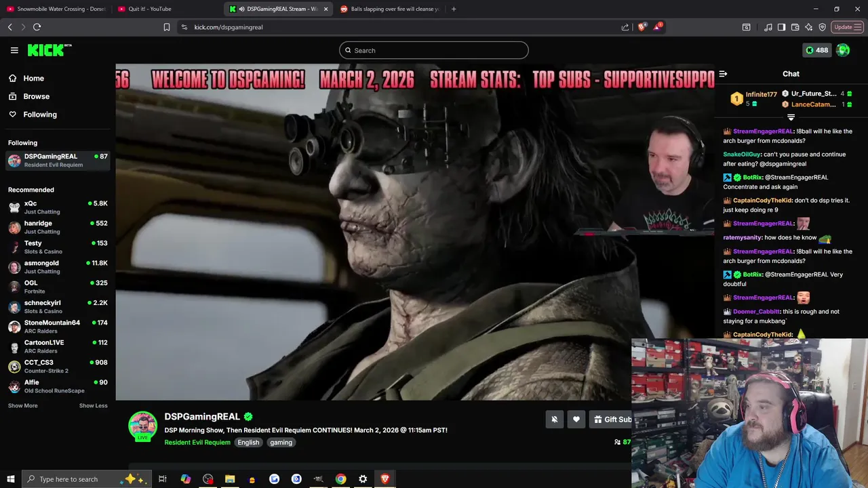Click the Resident Evil Requiem category link
Screen dimensions: 868x488
pyautogui.click(x=197, y=443)
